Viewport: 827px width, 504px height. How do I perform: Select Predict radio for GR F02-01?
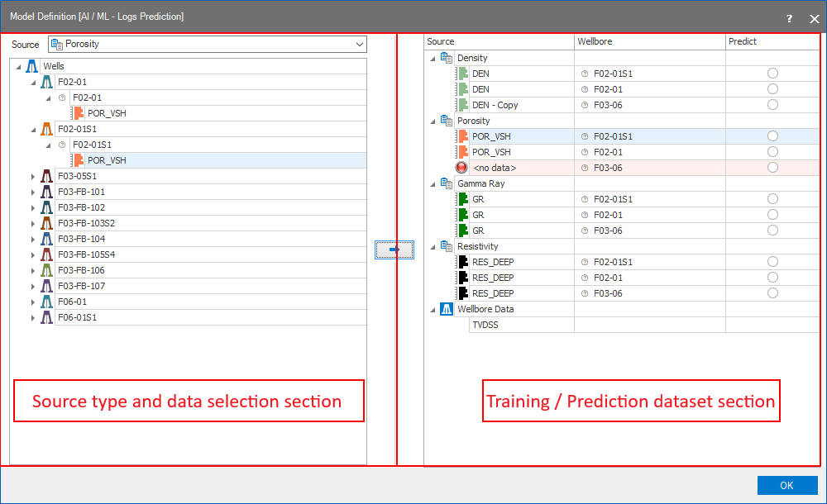pyautogui.click(x=772, y=215)
